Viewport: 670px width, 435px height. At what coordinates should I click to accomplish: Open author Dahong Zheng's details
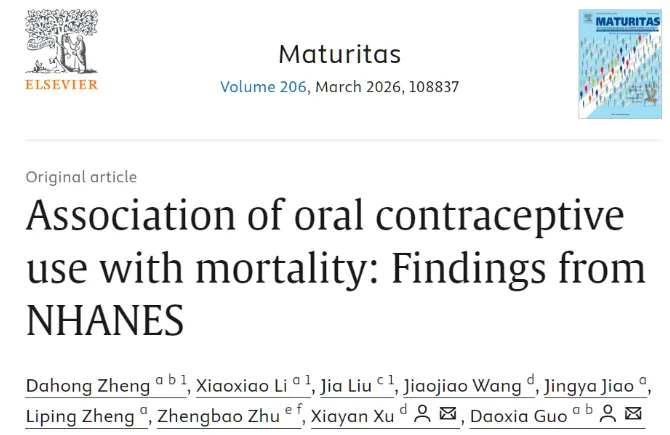(88, 386)
